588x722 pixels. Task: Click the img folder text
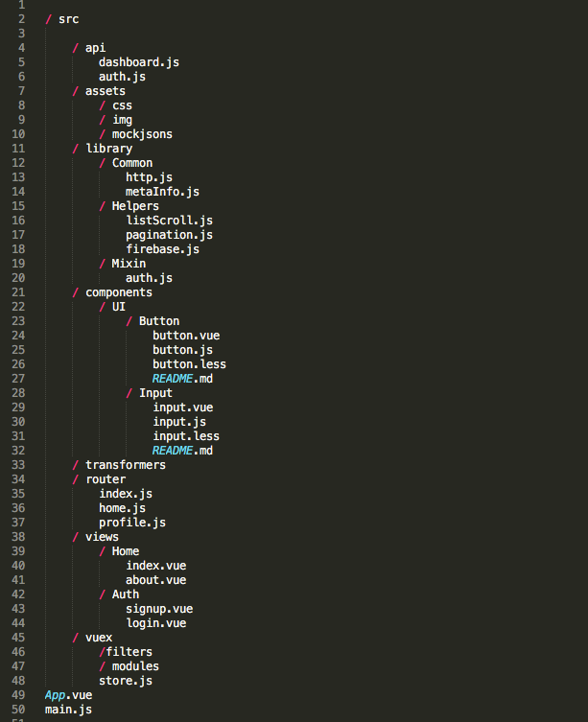point(122,120)
